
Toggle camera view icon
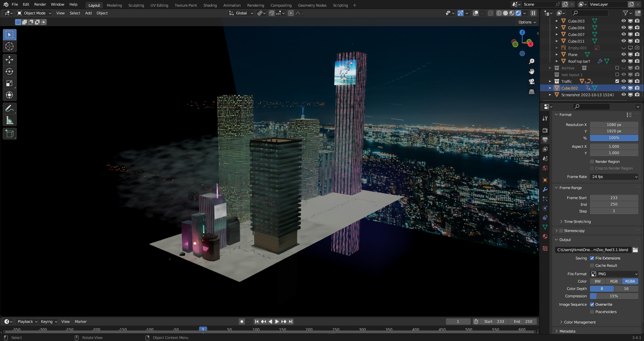(532, 81)
